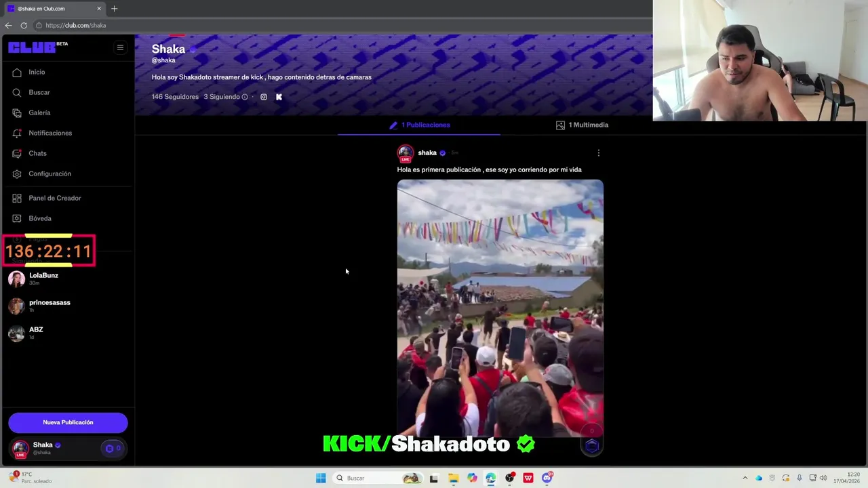Click the profile bio text about Shakadoto
The height and width of the screenshot is (488, 868).
coord(262,77)
